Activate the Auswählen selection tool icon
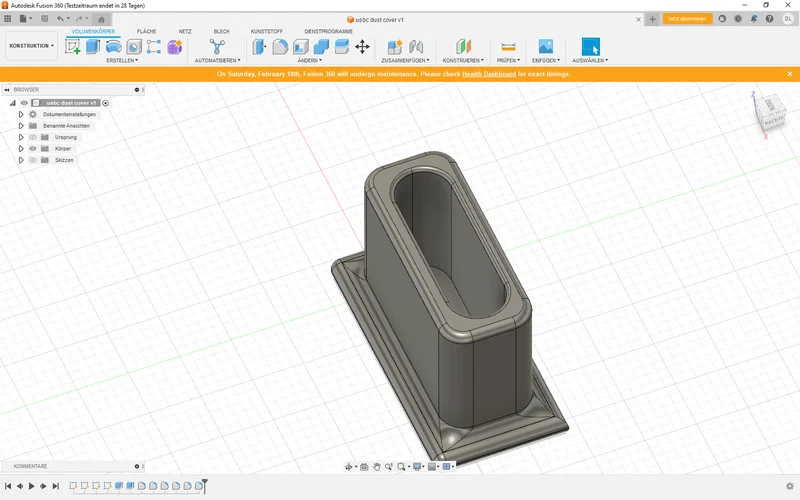The image size is (800, 500). click(590, 47)
